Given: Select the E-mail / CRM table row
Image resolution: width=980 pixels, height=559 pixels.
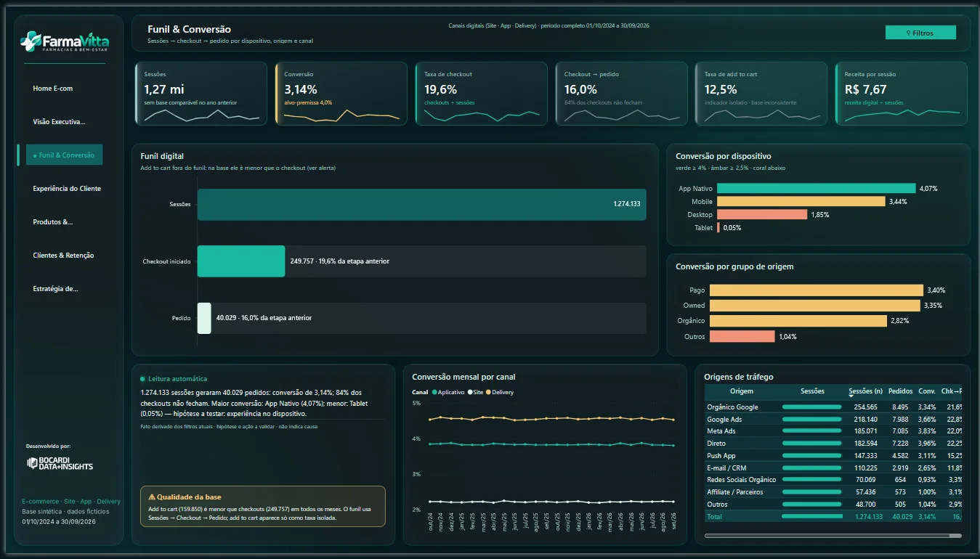Looking at the screenshot, I should tap(833, 468).
